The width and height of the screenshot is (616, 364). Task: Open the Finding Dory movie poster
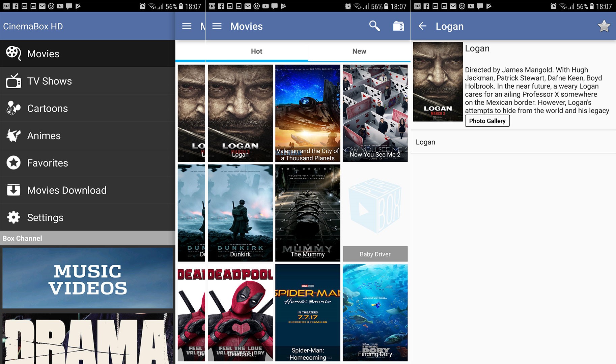375,313
